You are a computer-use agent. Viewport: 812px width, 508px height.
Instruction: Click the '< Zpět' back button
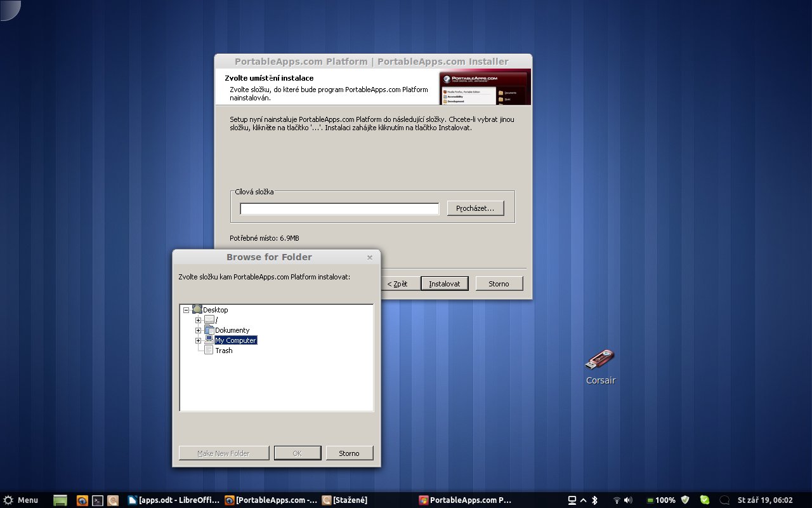click(397, 283)
